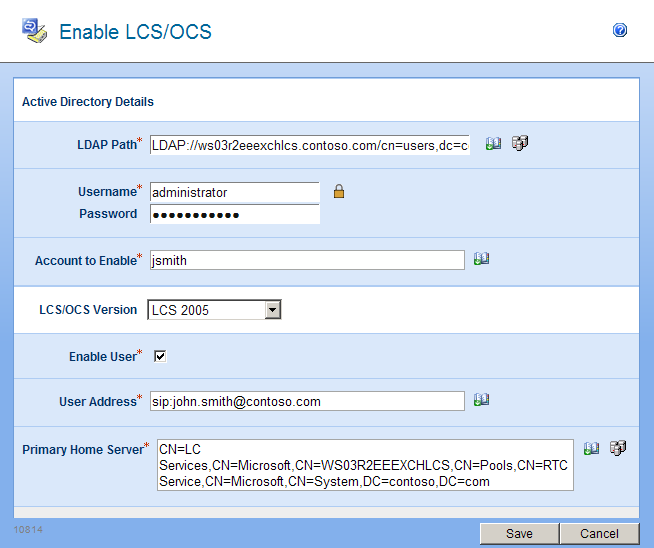Click the book icon beside Account to Enable
This screenshot has width=654, height=548.
point(481,259)
